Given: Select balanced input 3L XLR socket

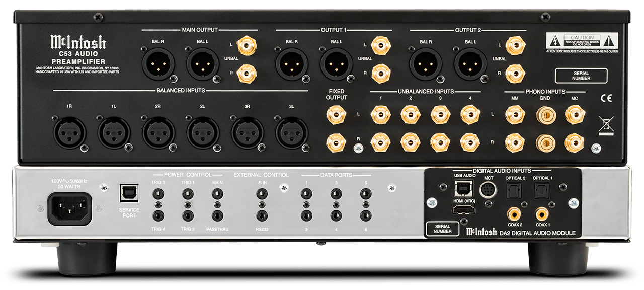Looking at the screenshot, I should pos(291,133).
